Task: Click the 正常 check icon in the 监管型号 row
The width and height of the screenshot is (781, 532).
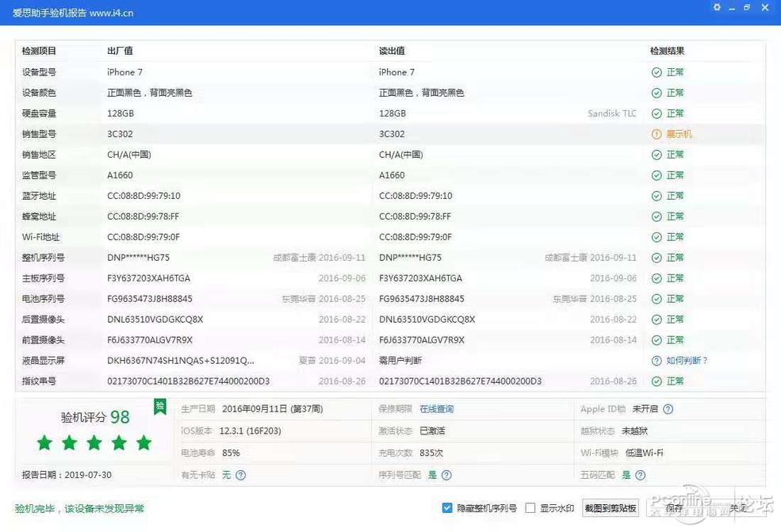Action: 657,175
